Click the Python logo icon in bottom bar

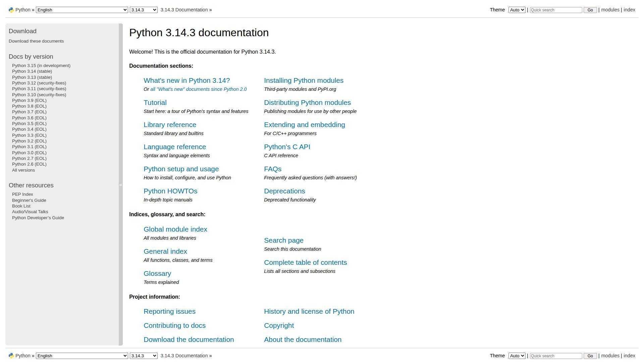(11, 356)
